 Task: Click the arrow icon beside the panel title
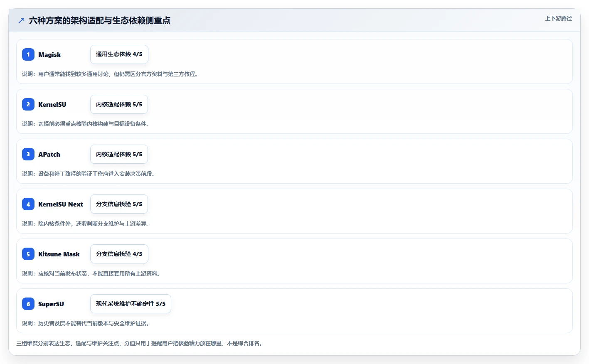coord(21,20)
